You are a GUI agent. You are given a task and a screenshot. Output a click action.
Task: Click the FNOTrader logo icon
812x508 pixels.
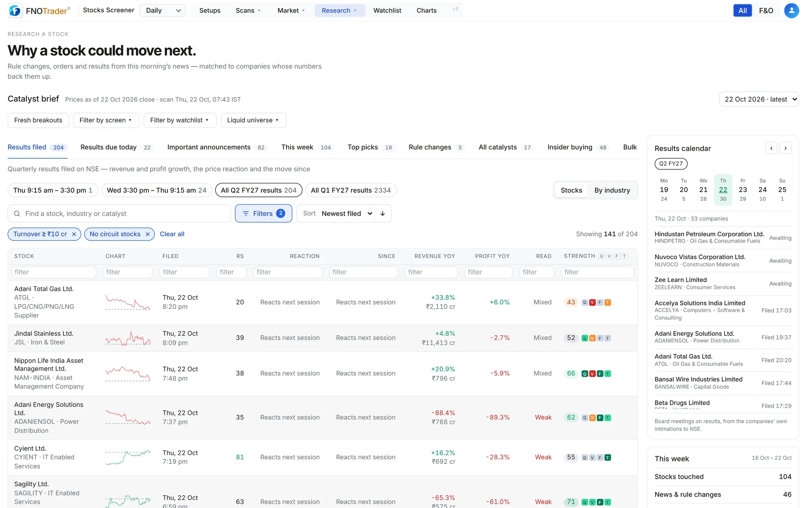(15, 11)
